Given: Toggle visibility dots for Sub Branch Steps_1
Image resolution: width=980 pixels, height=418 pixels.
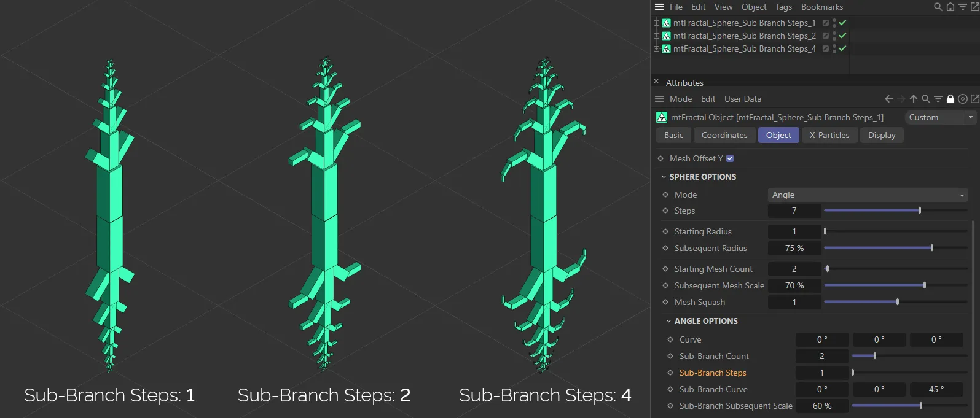Looking at the screenshot, I should [834, 23].
